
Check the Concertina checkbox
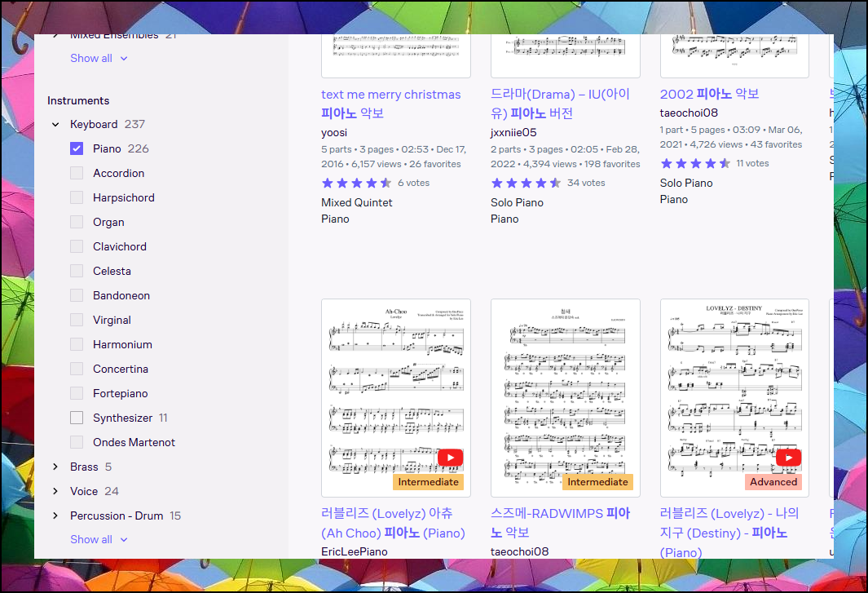77,369
